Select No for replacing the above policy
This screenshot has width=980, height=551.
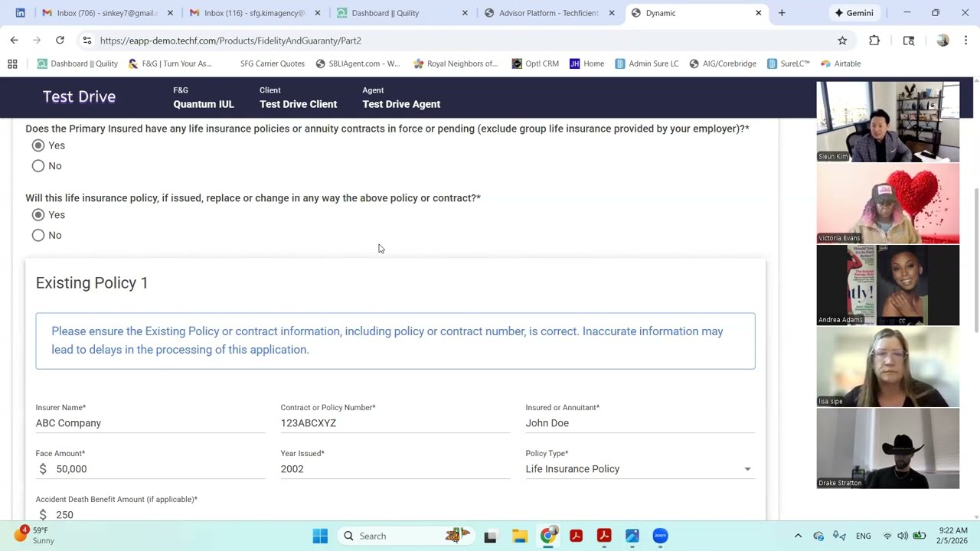(x=38, y=236)
